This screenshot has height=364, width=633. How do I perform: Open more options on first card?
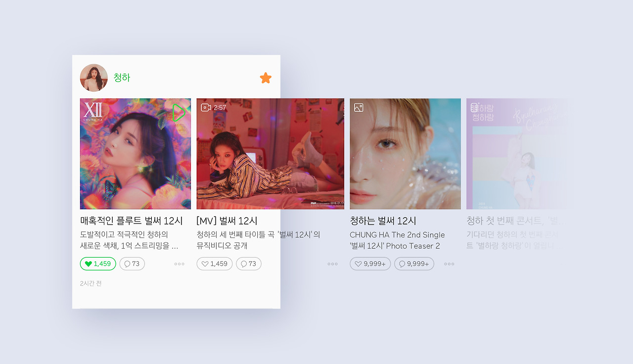click(180, 264)
